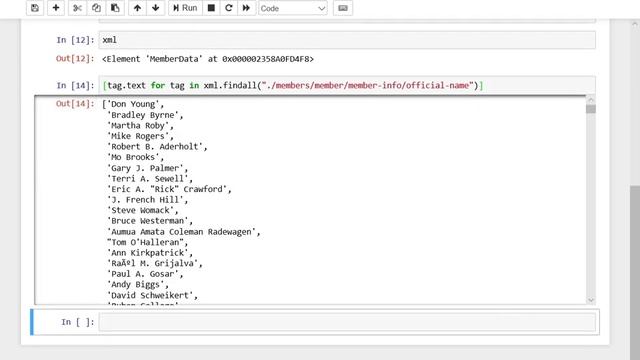This screenshot has height=360, width=640.
Task: Click 'Steve Womack' in the output
Action: click(140, 211)
